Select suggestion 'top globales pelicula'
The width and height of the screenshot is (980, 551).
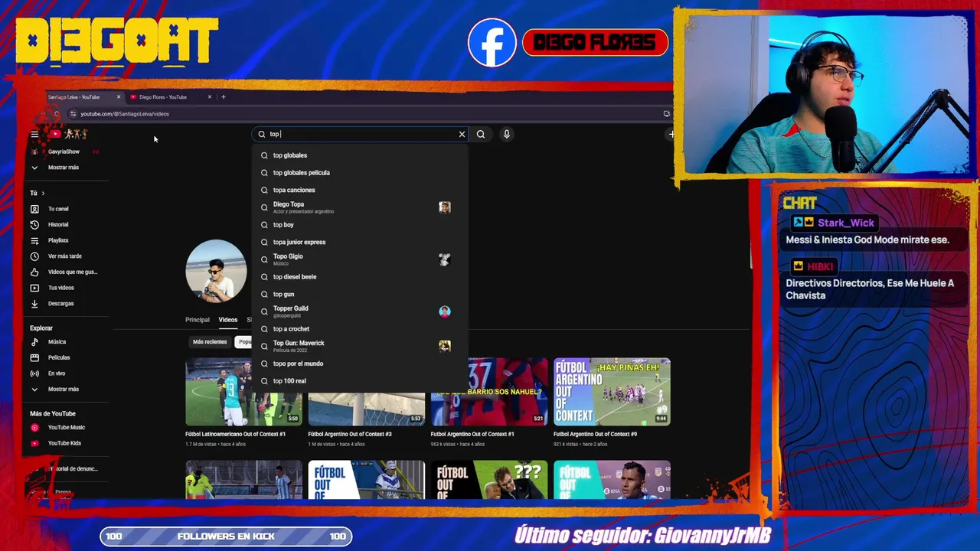pos(360,173)
